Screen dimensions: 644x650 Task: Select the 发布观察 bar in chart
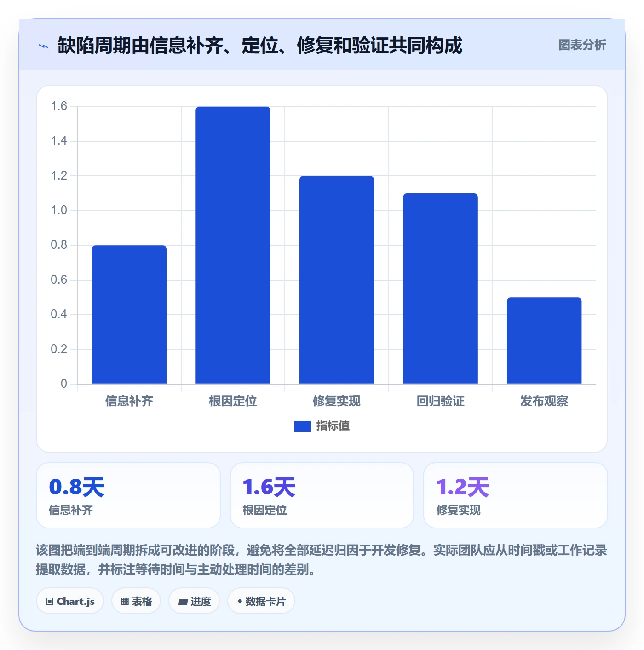point(544,341)
